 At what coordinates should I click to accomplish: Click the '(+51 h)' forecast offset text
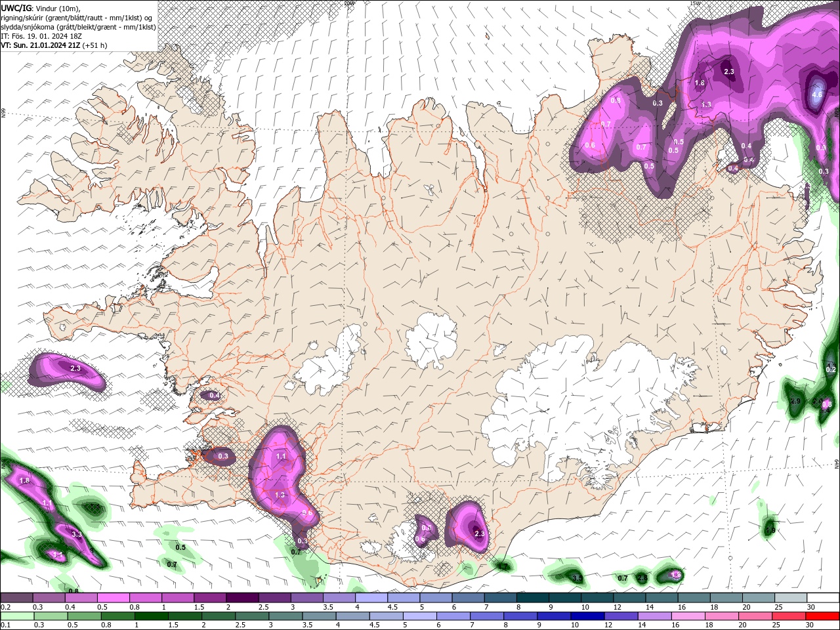coord(94,45)
